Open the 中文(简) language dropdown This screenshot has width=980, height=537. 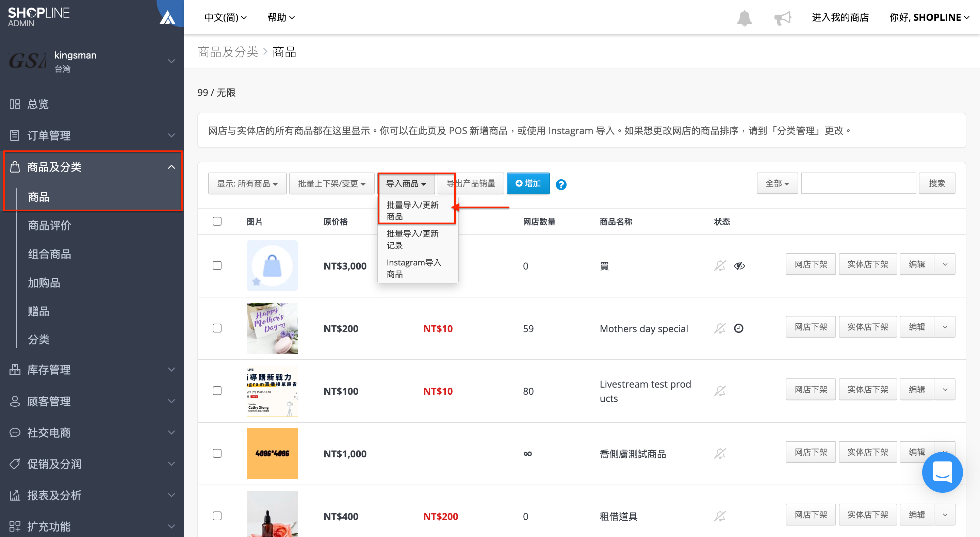coord(226,17)
